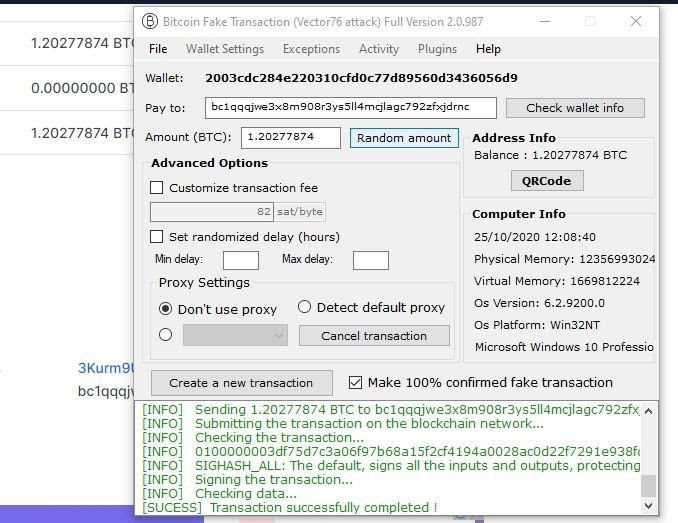
Task: Open the Activity menu
Action: [379, 49]
